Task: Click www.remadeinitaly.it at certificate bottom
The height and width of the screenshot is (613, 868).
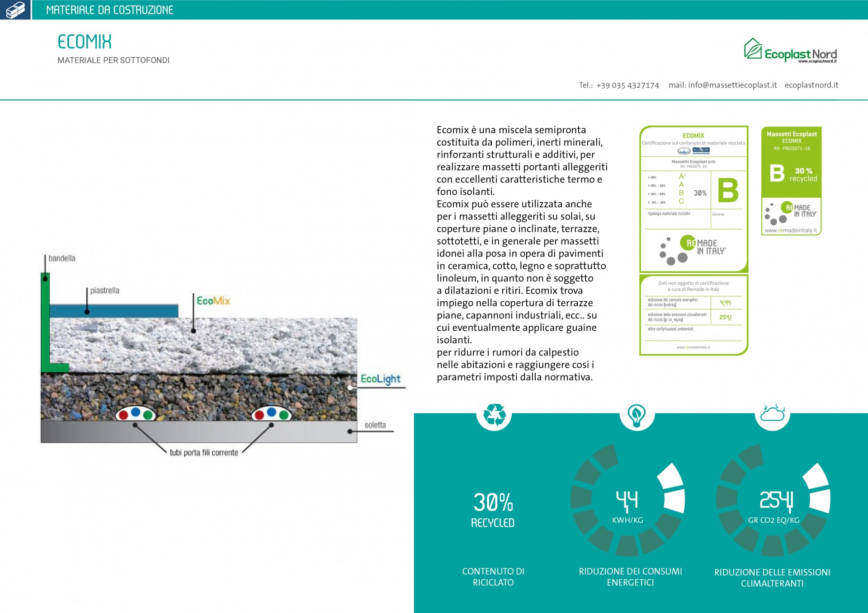Action: click(693, 347)
